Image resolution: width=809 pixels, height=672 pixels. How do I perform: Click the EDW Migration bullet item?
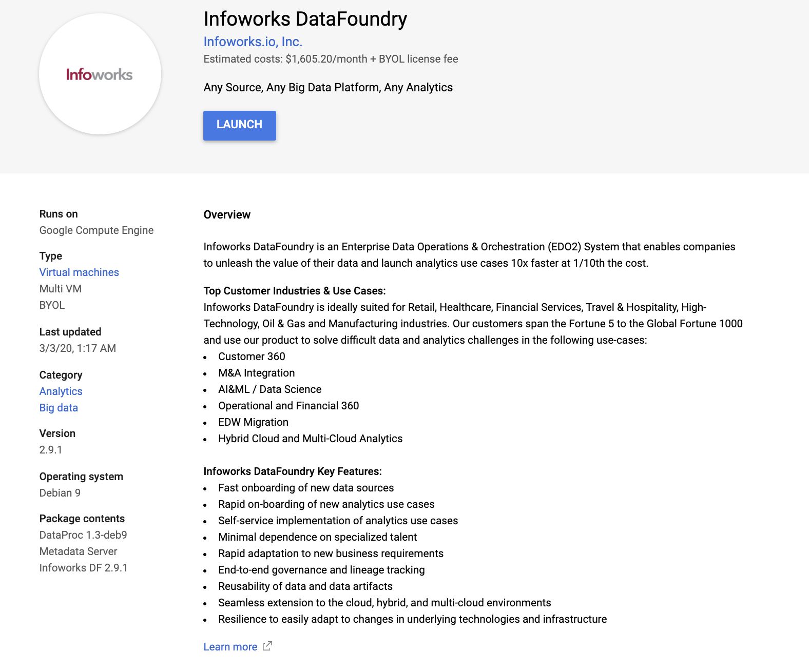tap(253, 422)
